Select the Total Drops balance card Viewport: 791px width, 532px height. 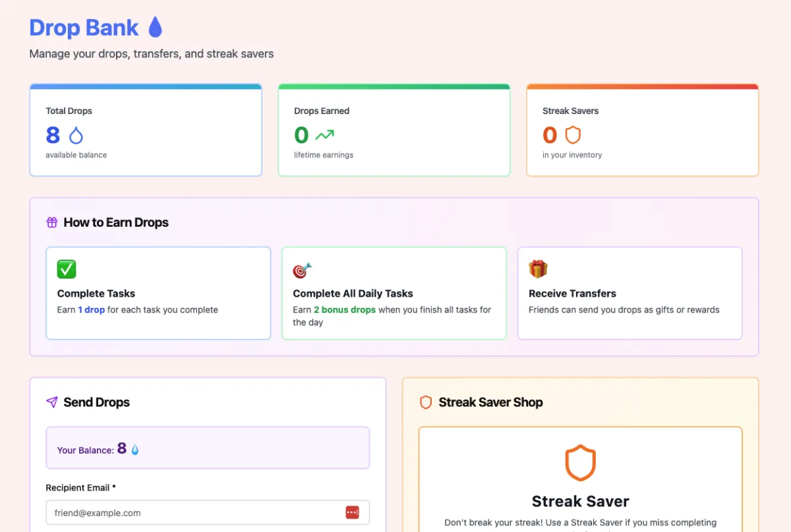[146, 130]
